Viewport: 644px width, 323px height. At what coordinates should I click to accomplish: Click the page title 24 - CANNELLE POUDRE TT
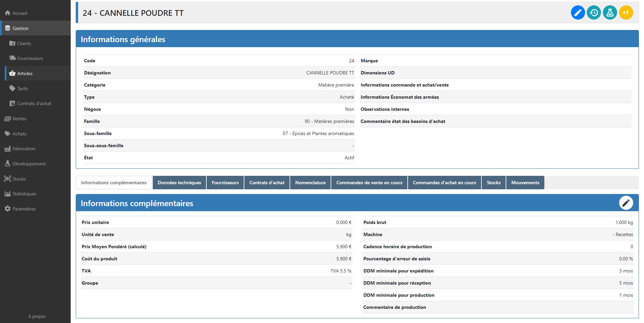click(133, 13)
